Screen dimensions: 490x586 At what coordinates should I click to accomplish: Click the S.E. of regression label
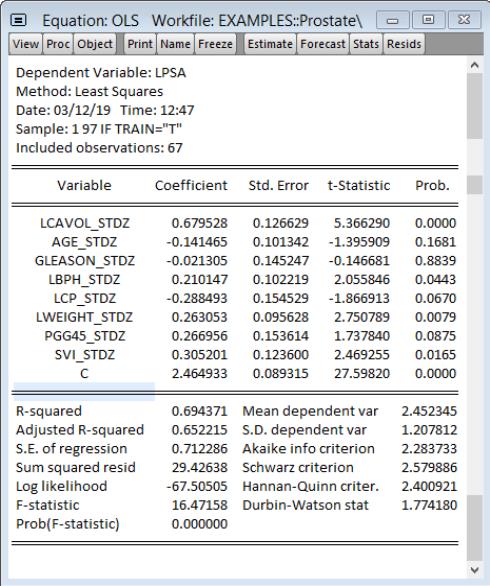click(x=71, y=448)
